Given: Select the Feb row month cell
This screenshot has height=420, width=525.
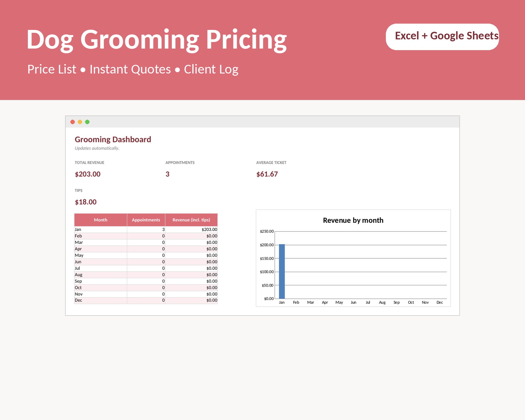Looking at the screenshot, I should [x=101, y=236].
